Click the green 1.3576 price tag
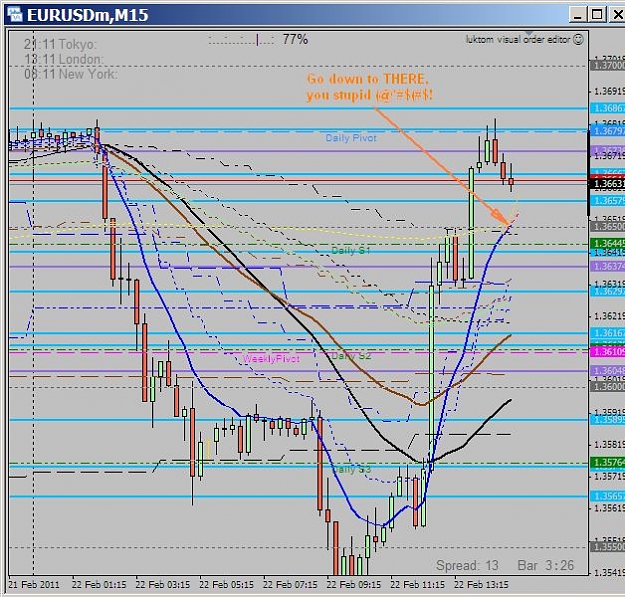Image resolution: width=625 pixels, height=597 pixels. (607, 463)
